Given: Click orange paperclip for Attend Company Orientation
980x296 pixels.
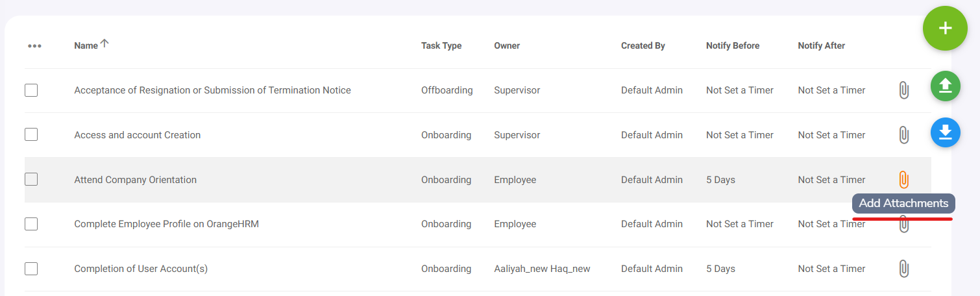Looking at the screenshot, I should point(903,180).
